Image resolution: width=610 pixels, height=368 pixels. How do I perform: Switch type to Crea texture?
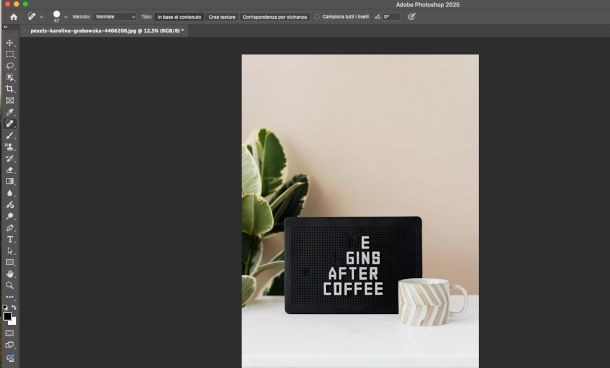[x=222, y=17]
